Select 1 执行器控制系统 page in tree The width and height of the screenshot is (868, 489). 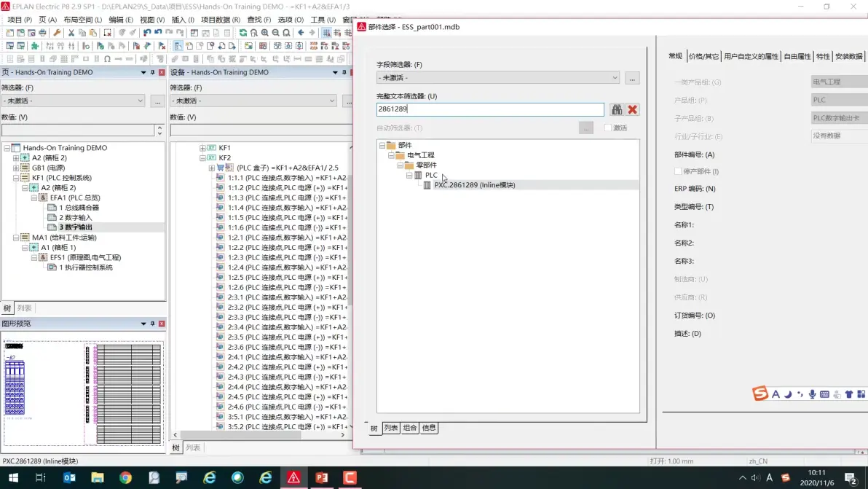(x=86, y=267)
